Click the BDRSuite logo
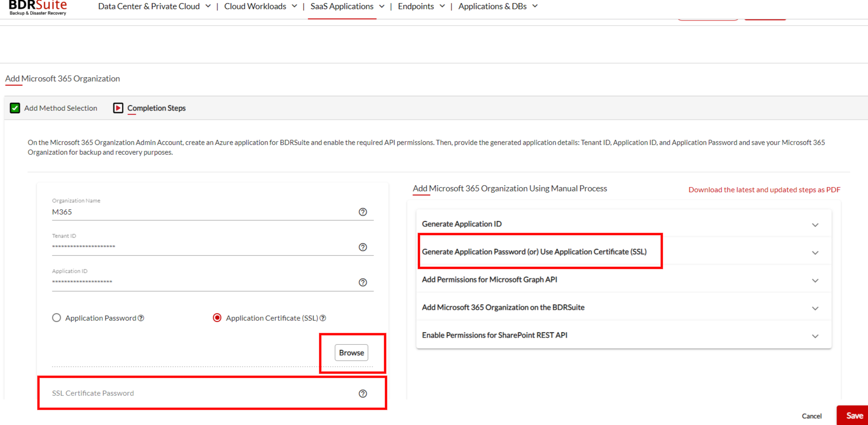868x425 pixels. [38, 7]
